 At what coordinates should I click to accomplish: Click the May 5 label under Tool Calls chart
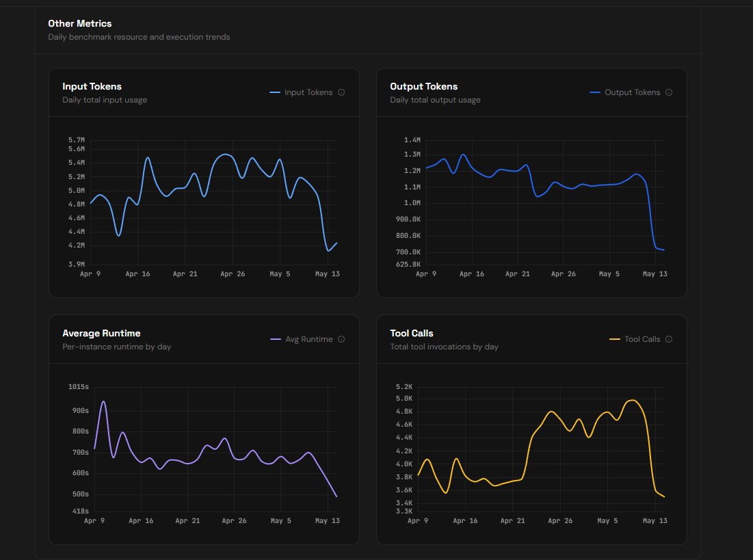click(x=607, y=520)
